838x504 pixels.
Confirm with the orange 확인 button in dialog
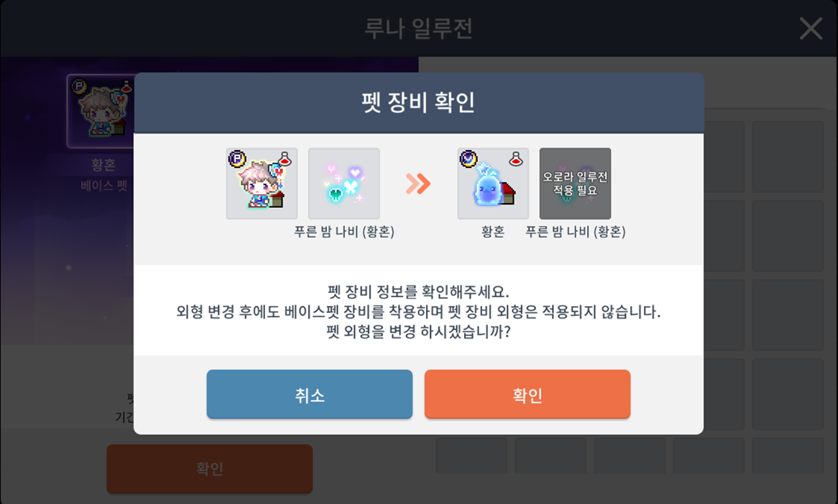coord(528,394)
